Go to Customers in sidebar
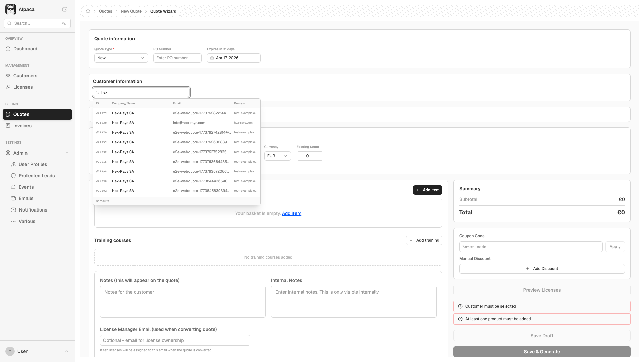 (x=25, y=76)
